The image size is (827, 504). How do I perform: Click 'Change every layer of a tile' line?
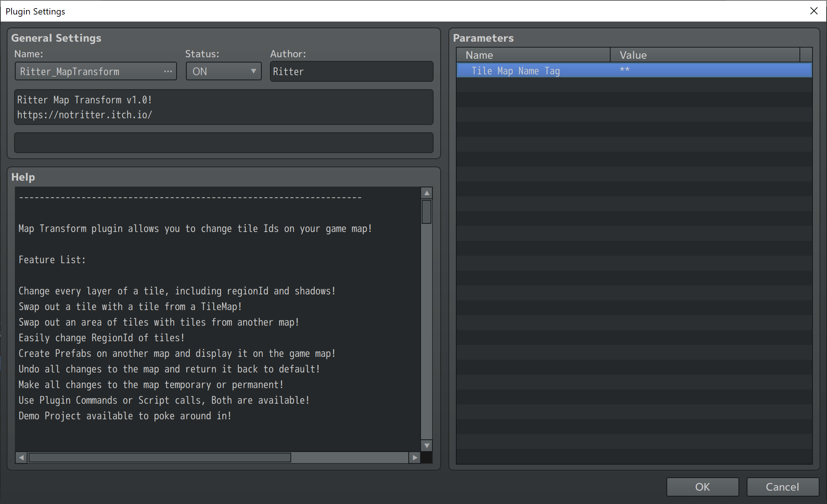coord(177,291)
